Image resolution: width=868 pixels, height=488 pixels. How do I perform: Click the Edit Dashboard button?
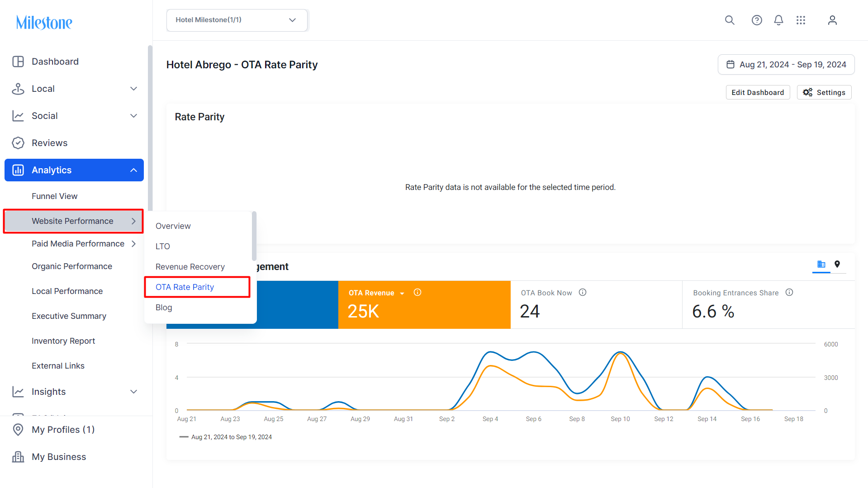click(x=758, y=92)
